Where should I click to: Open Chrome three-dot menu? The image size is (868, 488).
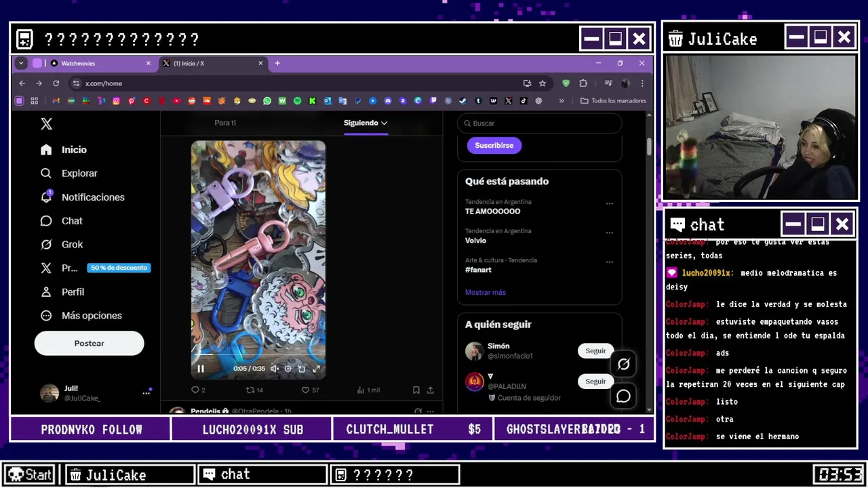[642, 83]
